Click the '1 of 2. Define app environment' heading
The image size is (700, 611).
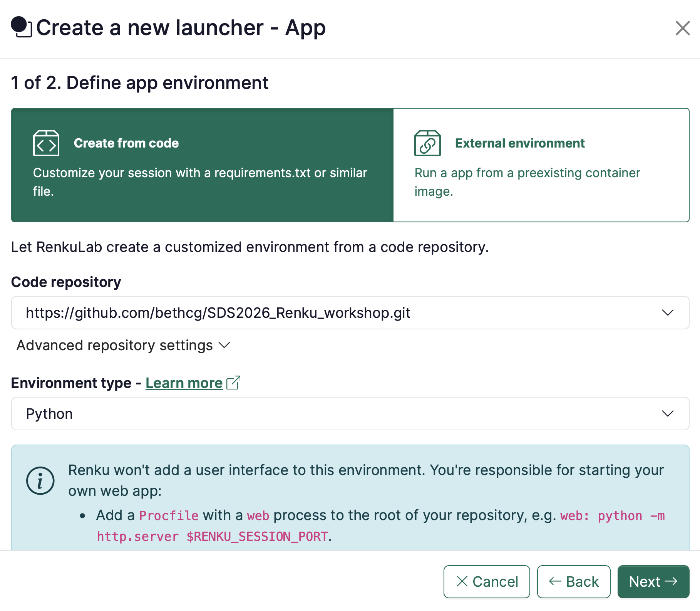140,83
